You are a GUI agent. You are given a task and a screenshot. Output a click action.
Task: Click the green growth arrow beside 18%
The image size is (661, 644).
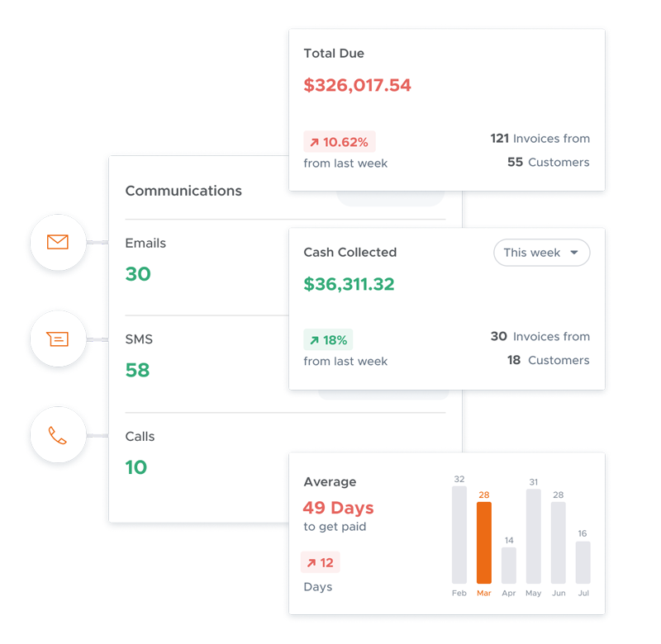[x=313, y=339]
